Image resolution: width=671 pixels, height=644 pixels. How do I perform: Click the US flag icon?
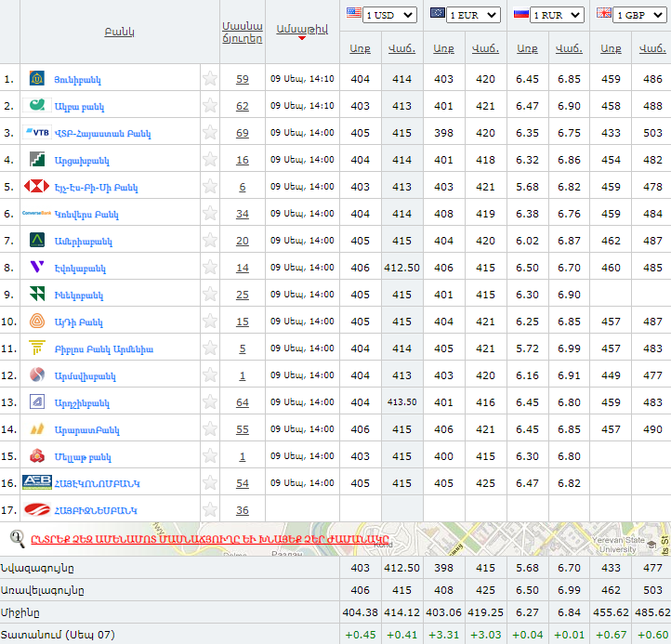click(353, 12)
